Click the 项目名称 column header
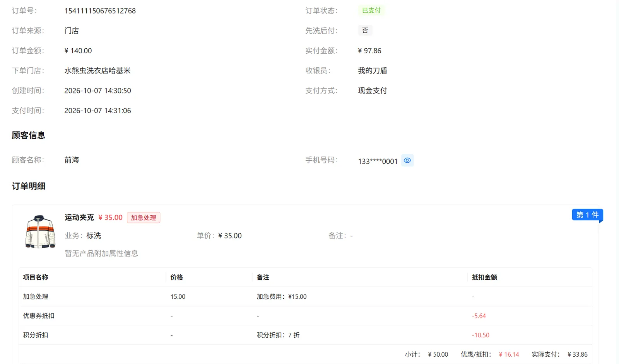 [36, 277]
